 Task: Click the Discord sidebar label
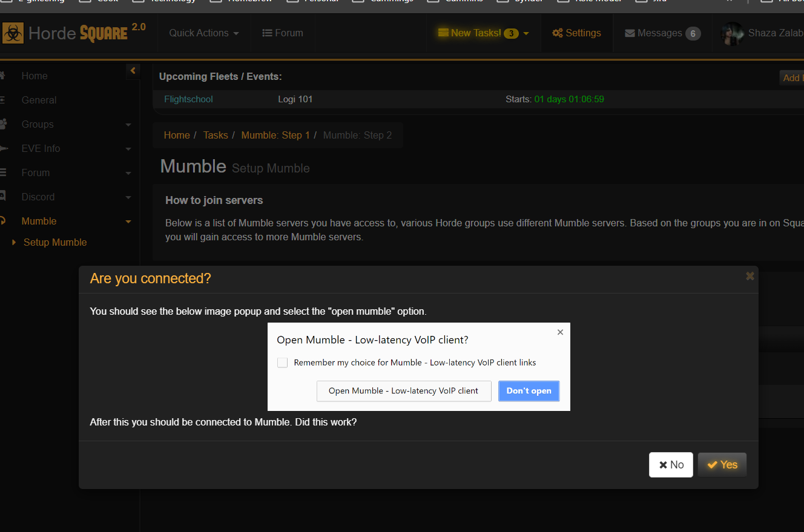[x=38, y=197]
